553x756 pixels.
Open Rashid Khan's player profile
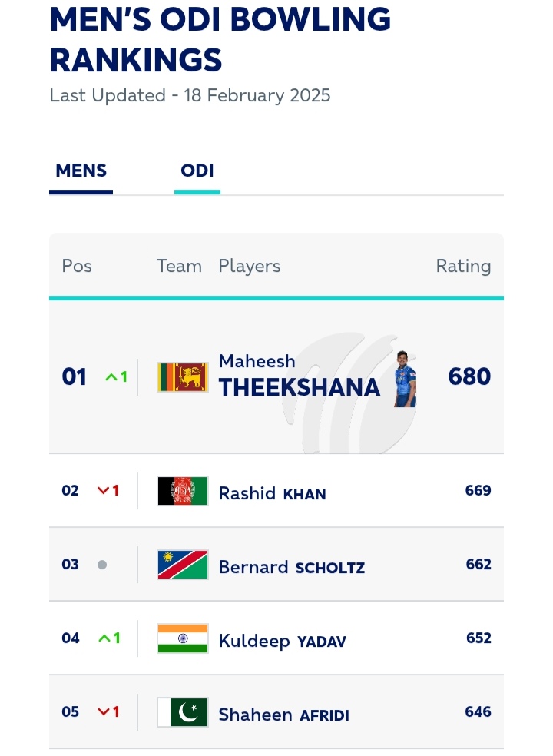tap(272, 492)
